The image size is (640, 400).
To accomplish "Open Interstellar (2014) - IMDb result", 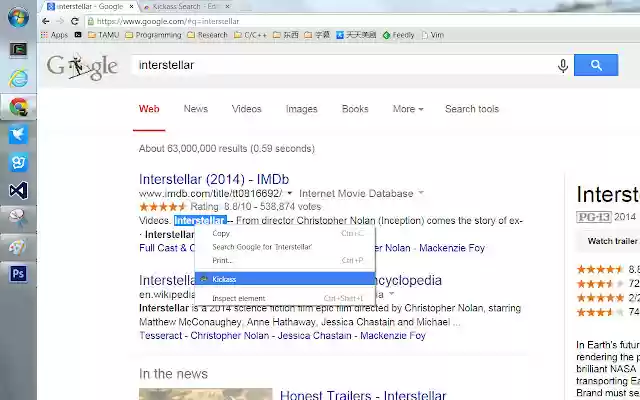I will point(214,179).
